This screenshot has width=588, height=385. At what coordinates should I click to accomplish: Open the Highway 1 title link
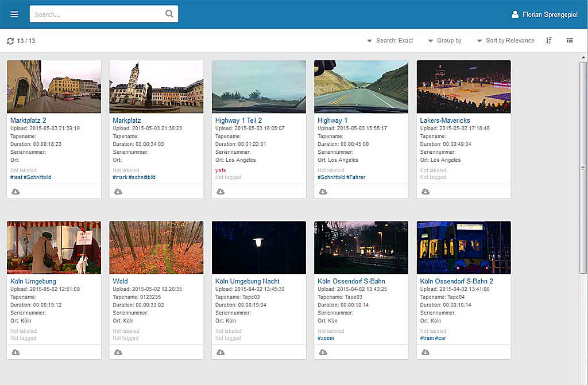tap(332, 120)
